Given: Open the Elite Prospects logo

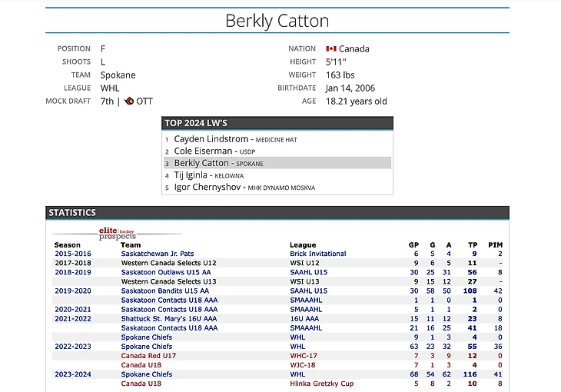Looking at the screenshot, I should [117, 234].
